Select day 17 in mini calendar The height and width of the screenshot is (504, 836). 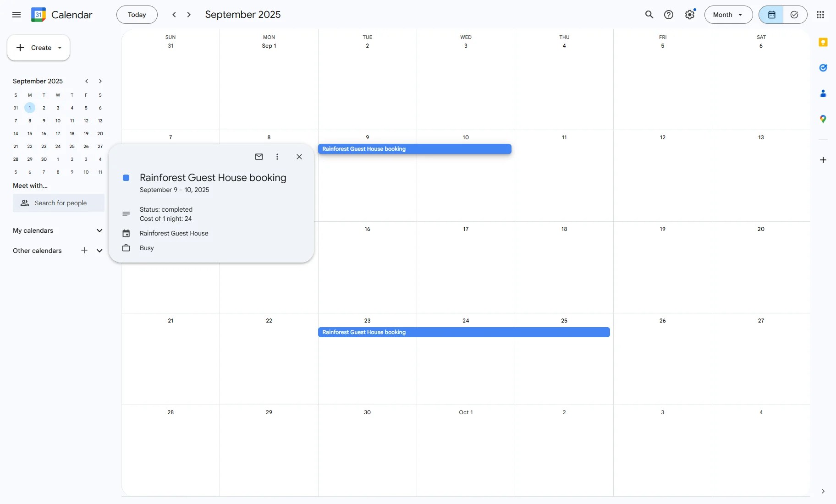pos(58,134)
